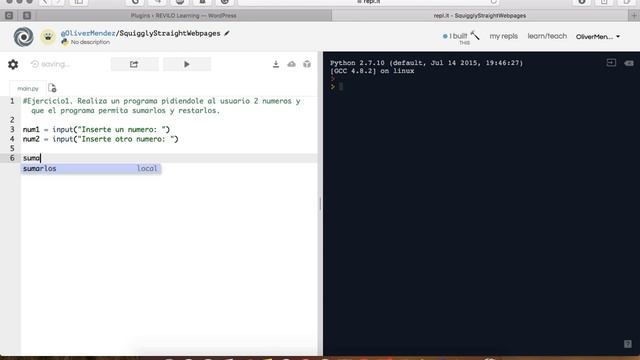Place cursor on line 4 num2 input
The height and width of the screenshot is (360, 640).
pyautogui.click(x=100, y=139)
